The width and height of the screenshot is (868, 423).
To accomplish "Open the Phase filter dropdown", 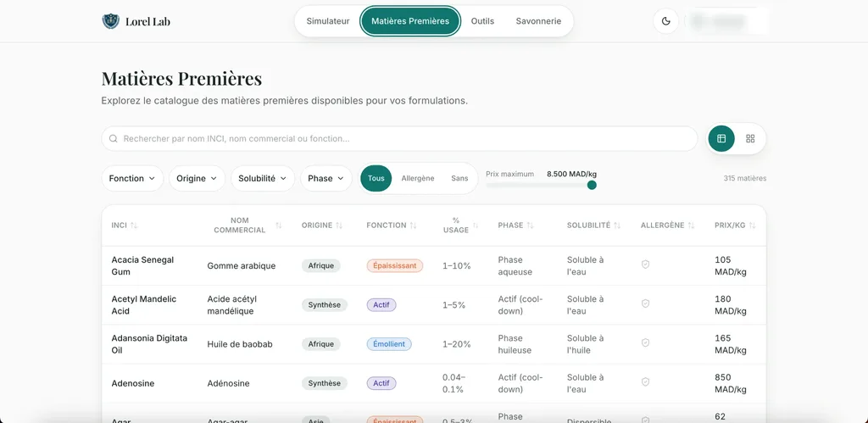I will click(x=326, y=178).
